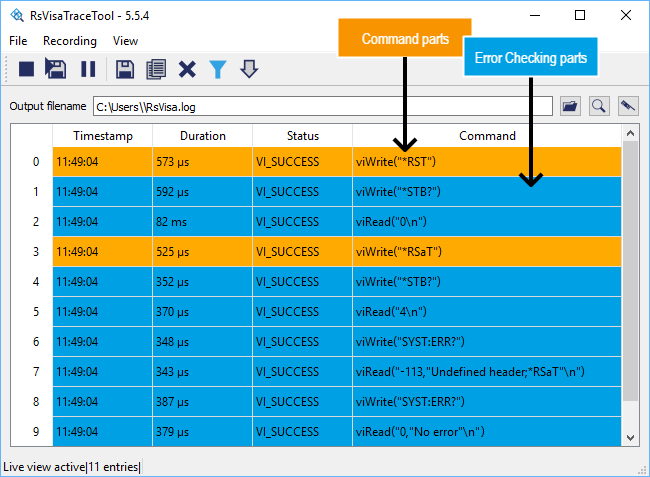This screenshot has width=650, height=477.
Task: Sort by Timestamp column header
Action: click(x=103, y=136)
